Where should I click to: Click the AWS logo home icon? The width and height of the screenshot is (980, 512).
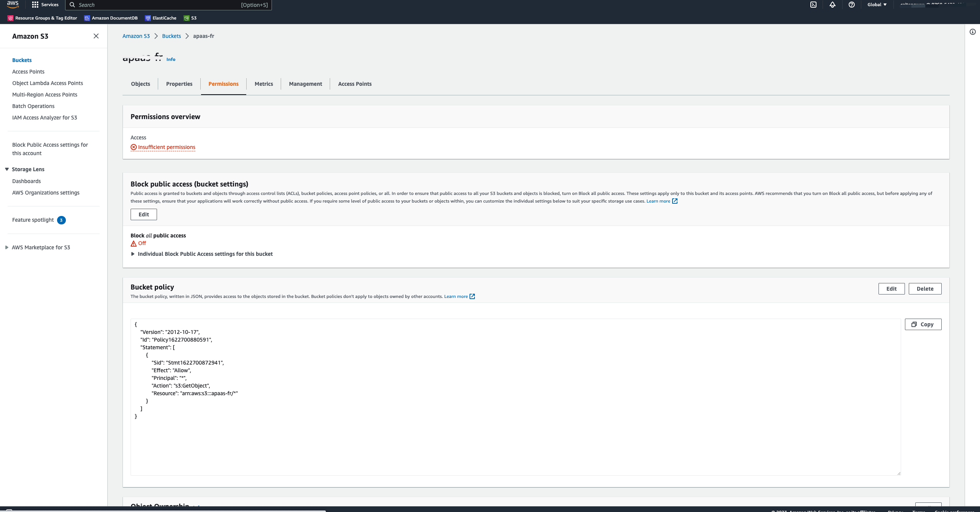pyautogui.click(x=13, y=4)
